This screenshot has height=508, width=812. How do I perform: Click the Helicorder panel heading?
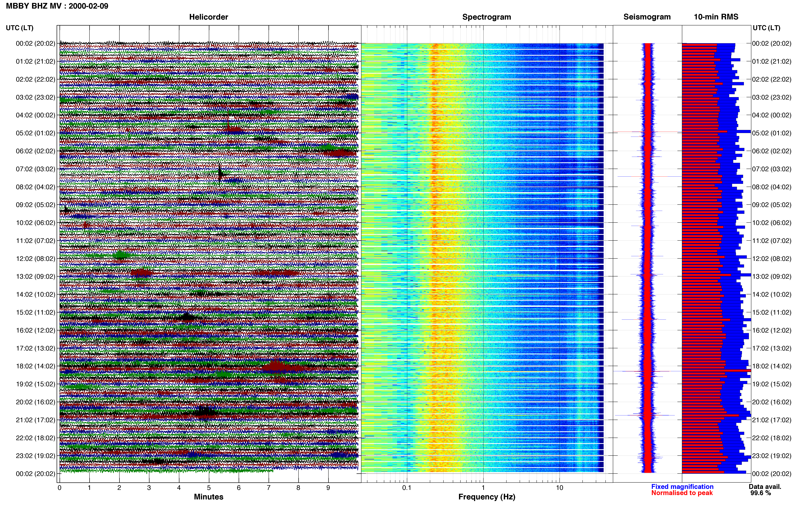209,17
